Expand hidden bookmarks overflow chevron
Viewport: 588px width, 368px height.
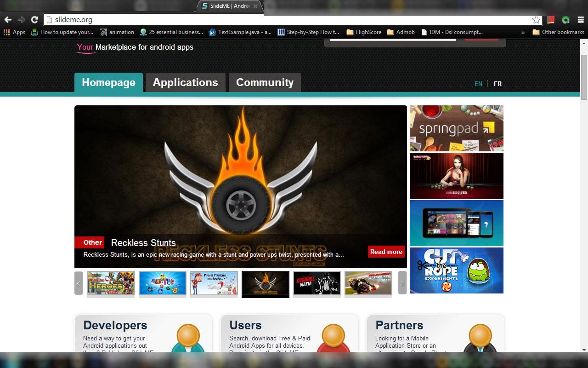tap(523, 32)
